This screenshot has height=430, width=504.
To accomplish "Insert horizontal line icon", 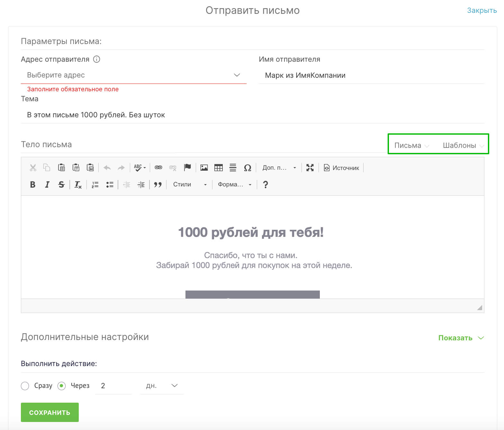I will pyautogui.click(x=233, y=167).
